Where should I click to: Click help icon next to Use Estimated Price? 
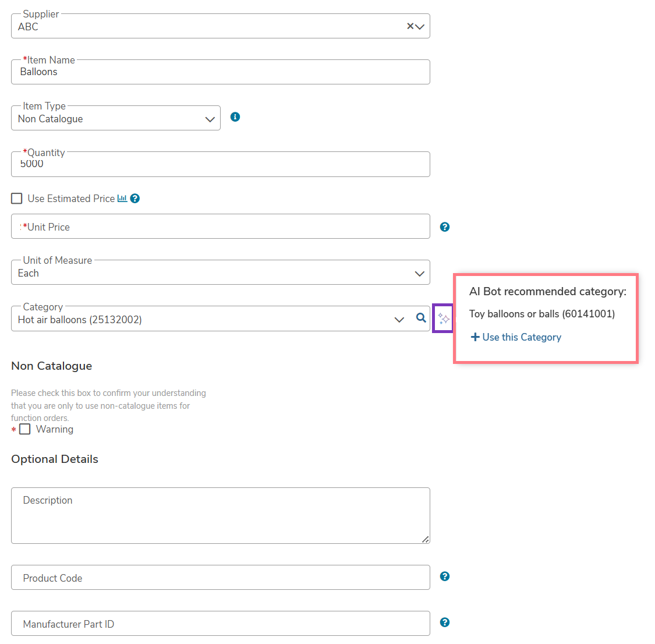tap(135, 199)
